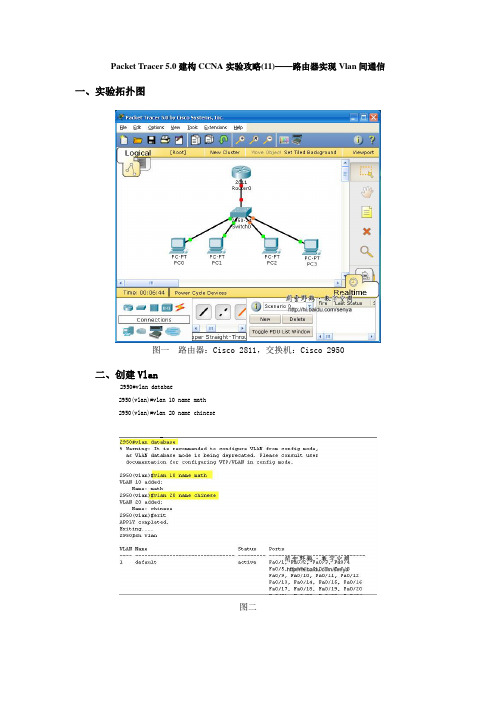
Task: Open the Edit menu
Action: click(x=137, y=128)
